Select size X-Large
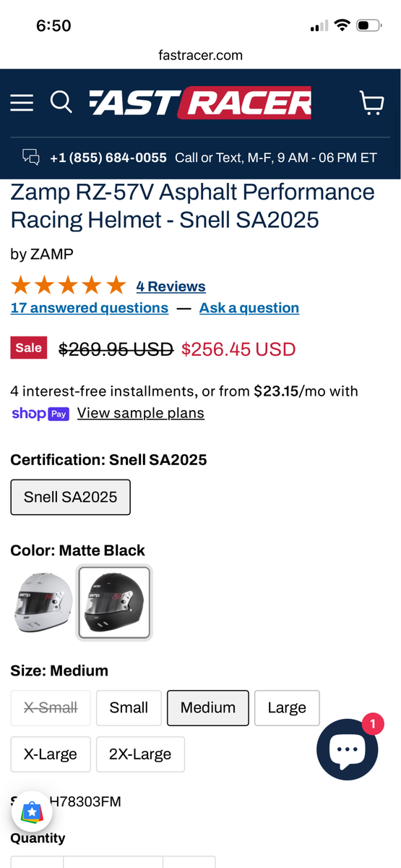 [50, 754]
